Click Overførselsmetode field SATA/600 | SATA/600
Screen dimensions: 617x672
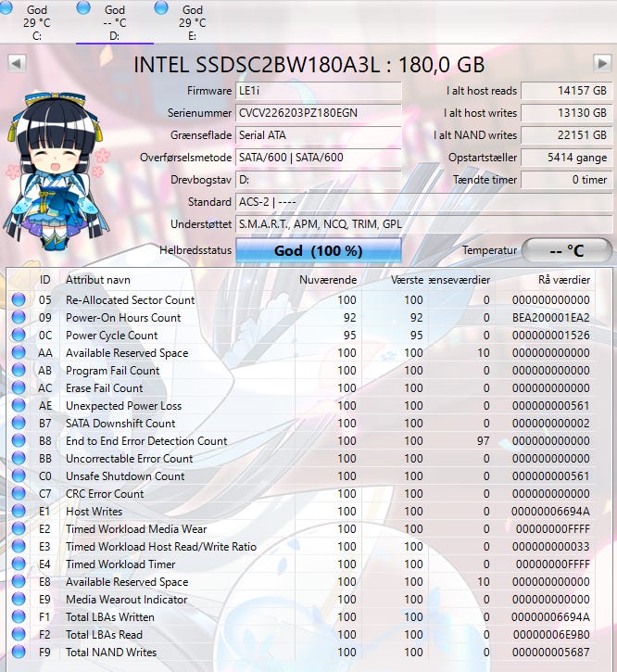319,158
